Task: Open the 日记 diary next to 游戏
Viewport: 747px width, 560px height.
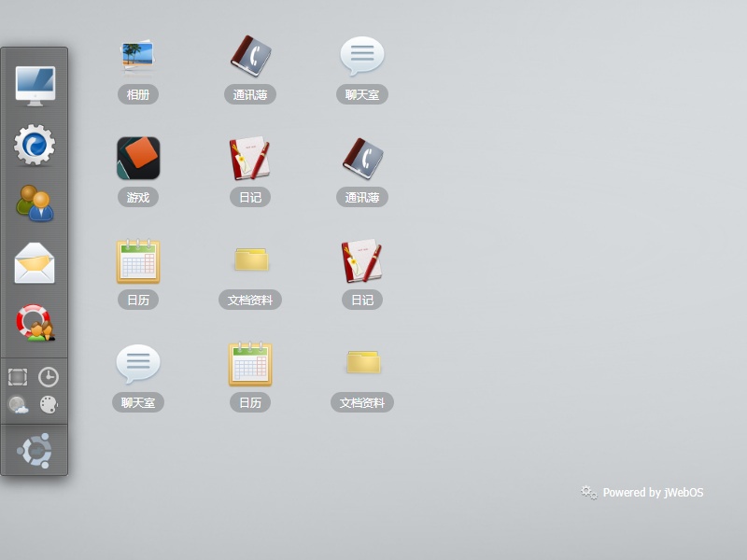Action: click(250, 159)
